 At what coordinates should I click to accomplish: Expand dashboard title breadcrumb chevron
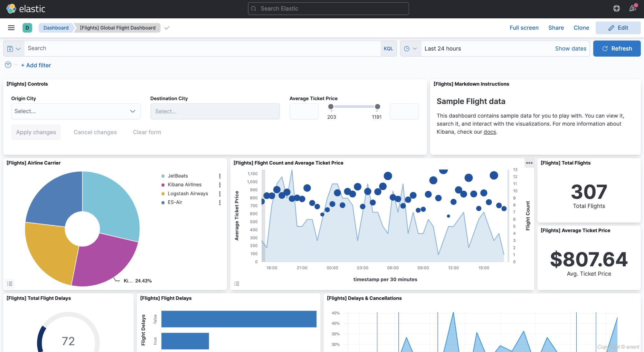point(167,28)
